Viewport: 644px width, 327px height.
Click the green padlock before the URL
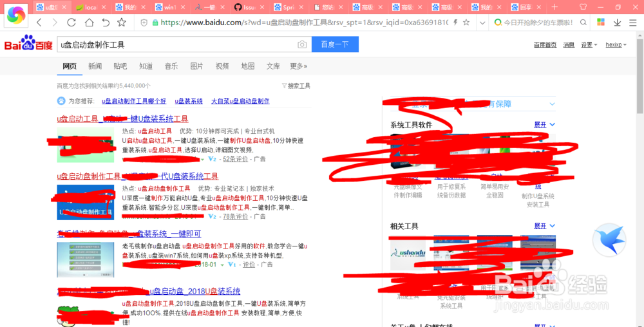[155, 23]
